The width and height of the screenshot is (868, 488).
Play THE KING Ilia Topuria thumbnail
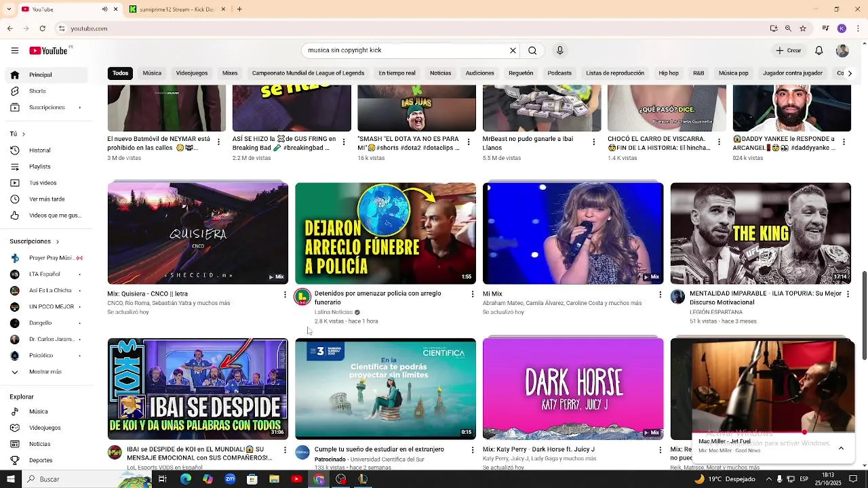[x=760, y=233]
